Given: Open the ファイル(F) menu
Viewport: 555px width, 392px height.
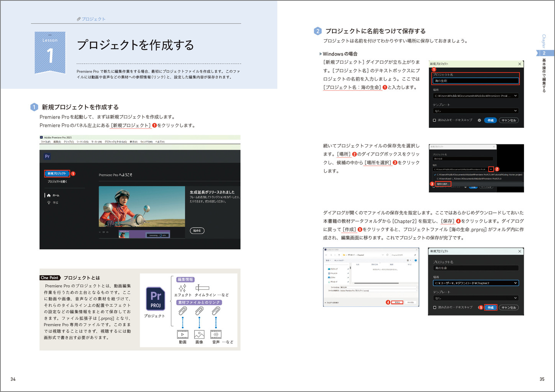Looking at the screenshot, I should [46, 142].
